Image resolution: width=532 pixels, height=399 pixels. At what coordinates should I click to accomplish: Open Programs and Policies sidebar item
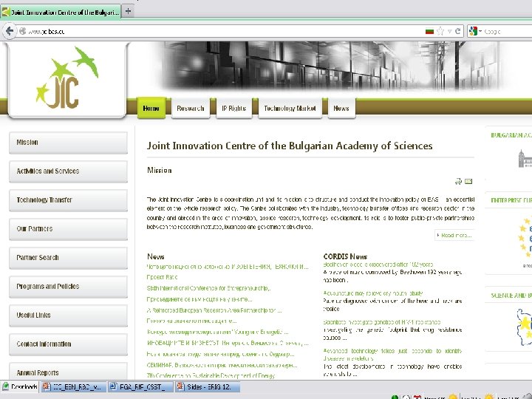[x=68, y=287]
